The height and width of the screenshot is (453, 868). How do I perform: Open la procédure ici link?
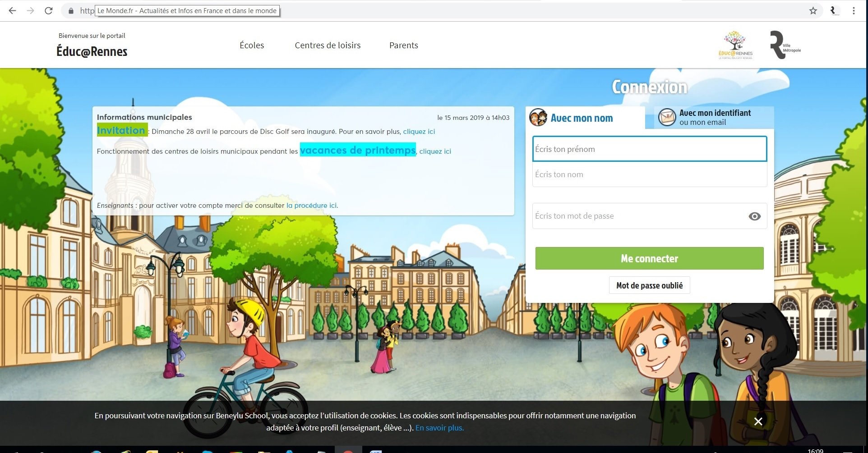click(x=311, y=206)
